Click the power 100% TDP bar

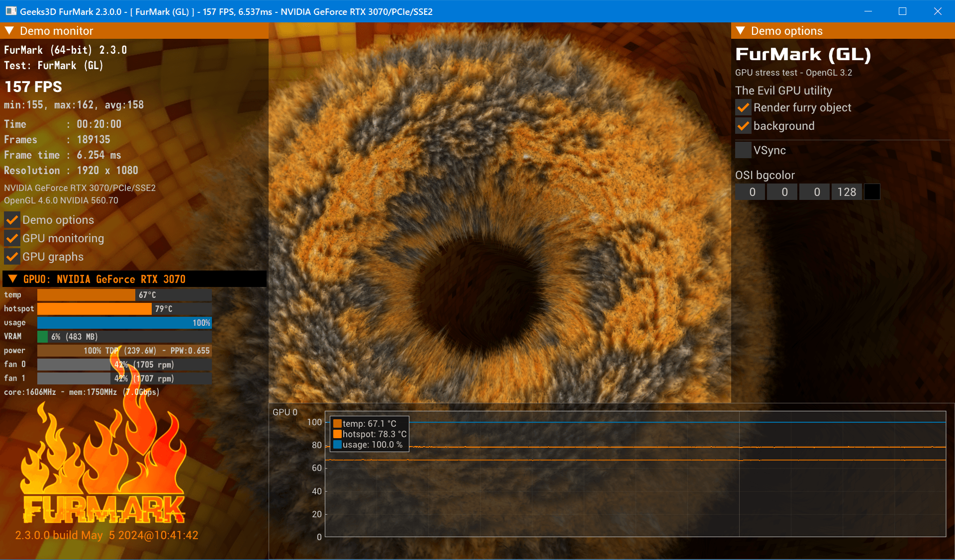coord(124,351)
